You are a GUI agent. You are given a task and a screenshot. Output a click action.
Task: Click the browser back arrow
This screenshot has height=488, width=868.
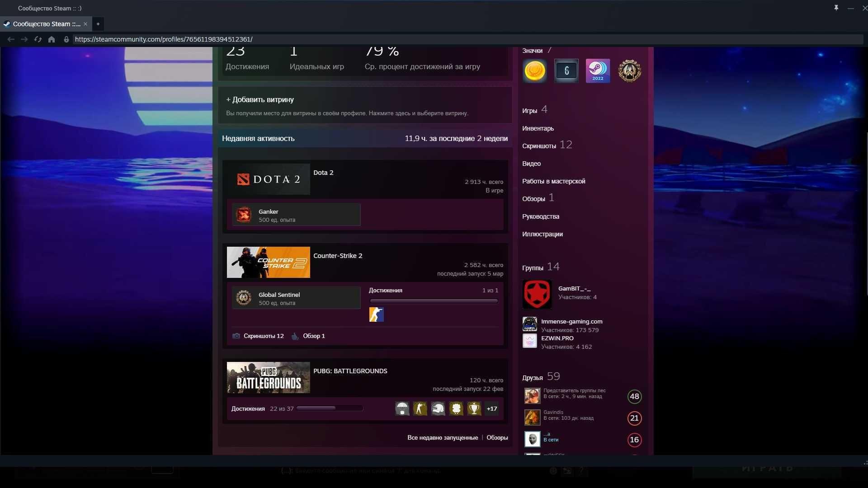(11, 39)
